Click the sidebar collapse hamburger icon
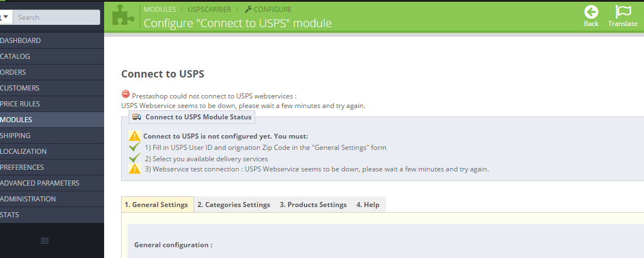Image resolution: width=644 pixels, height=258 pixels. (45, 240)
